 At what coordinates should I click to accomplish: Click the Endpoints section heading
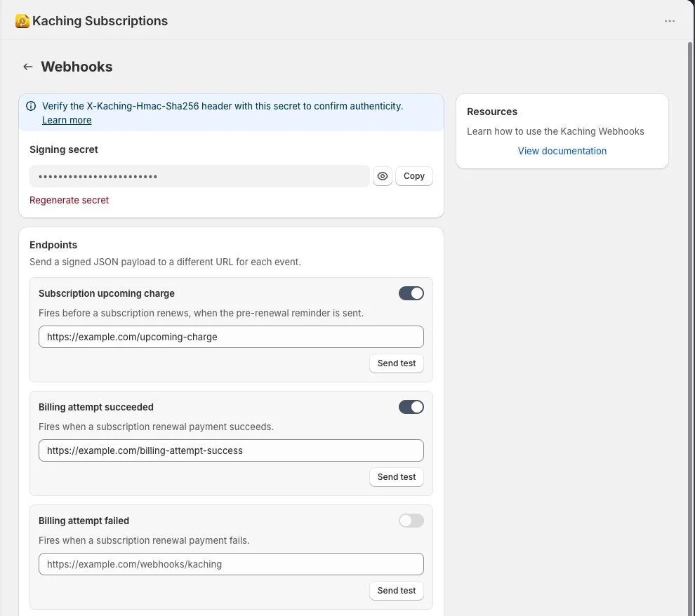(53, 245)
